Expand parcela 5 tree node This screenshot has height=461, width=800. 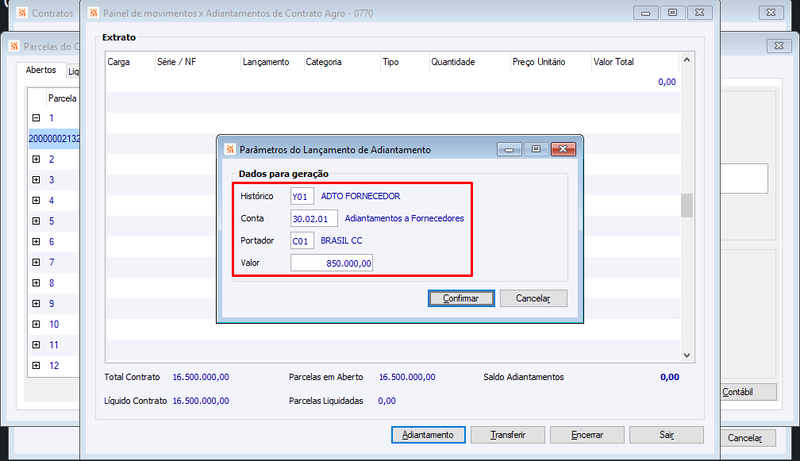(36, 221)
